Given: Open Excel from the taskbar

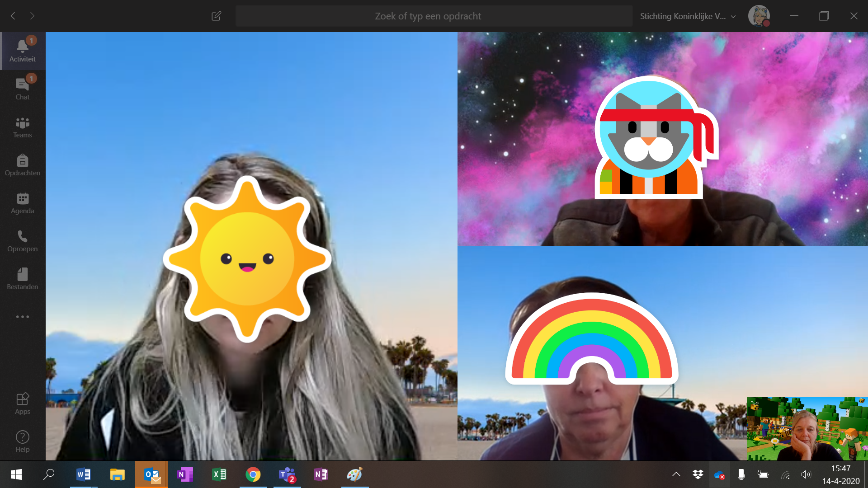Looking at the screenshot, I should coord(219,474).
